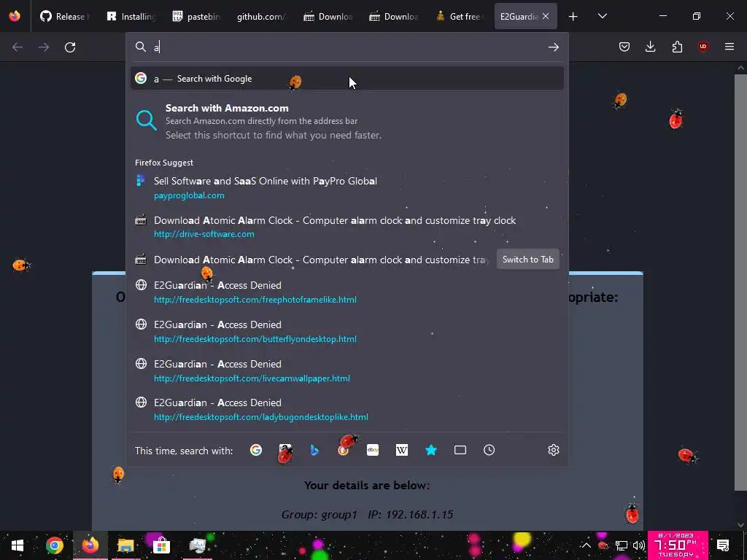Image resolution: width=747 pixels, height=560 pixels.
Task: Open a new tab with plus button
Action: coord(573,16)
